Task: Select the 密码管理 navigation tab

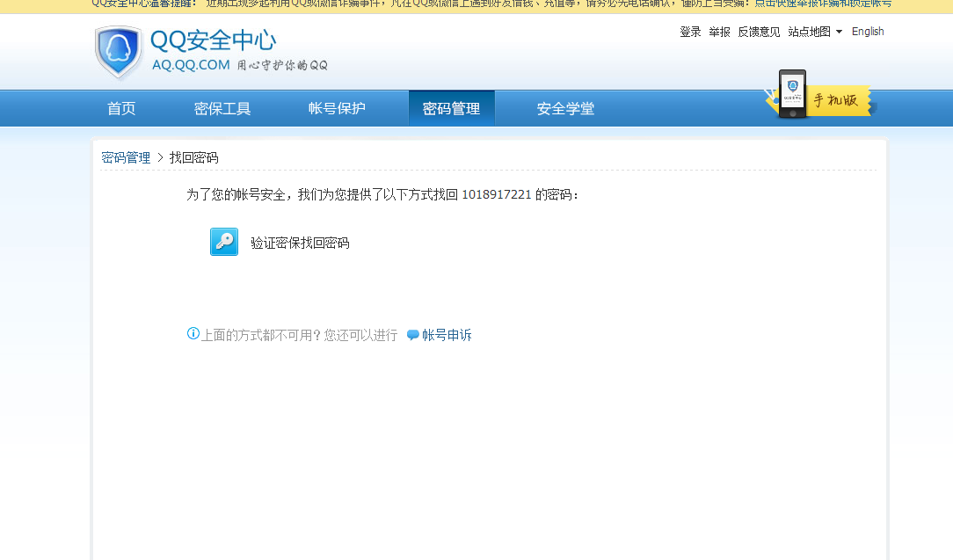Action: [x=452, y=108]
